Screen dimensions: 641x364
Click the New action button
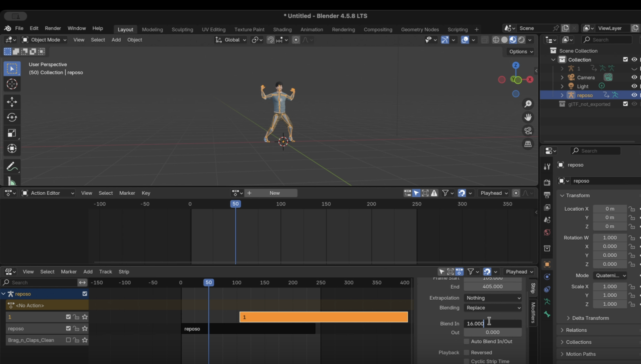pyautogui.click(x=274, y=193)
